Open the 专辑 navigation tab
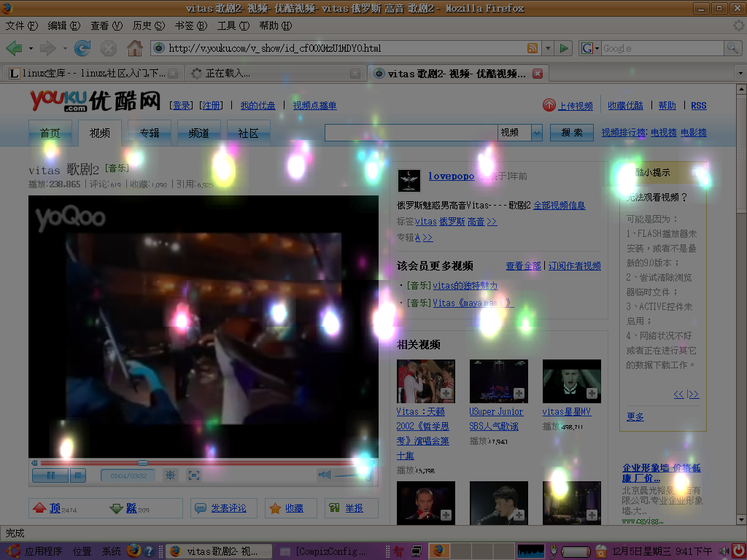The height and width of the screenshot is (560, 747). tap(150, 133)
